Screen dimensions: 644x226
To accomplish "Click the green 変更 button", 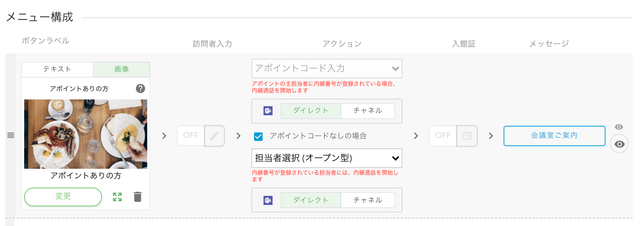I will pos(63,197).
